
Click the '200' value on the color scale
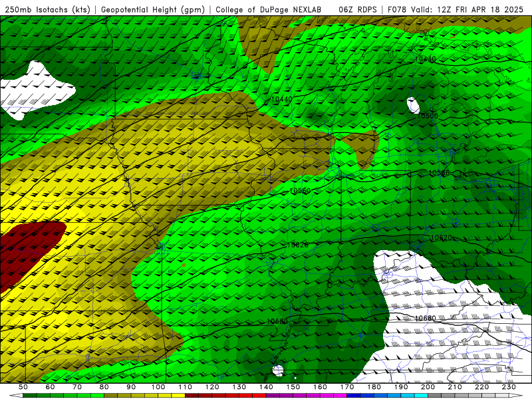pos(428,387)
